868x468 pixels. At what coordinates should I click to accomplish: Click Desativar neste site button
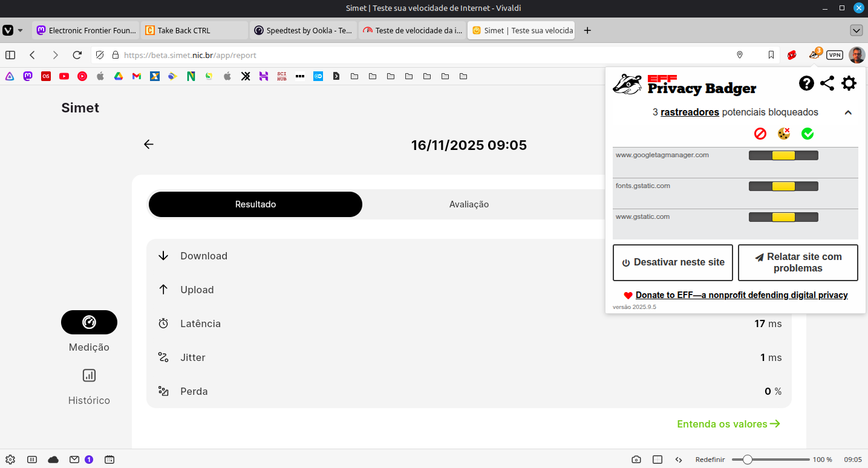673,262
